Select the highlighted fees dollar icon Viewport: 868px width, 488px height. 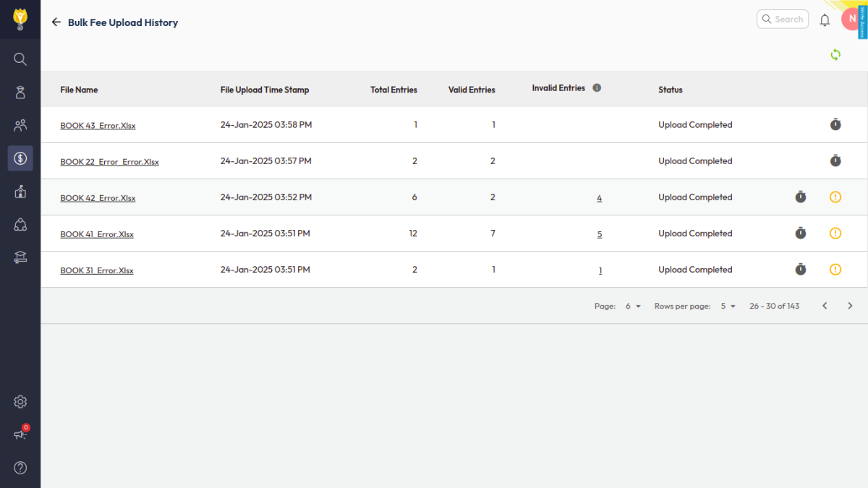click(x=20, y=158)
